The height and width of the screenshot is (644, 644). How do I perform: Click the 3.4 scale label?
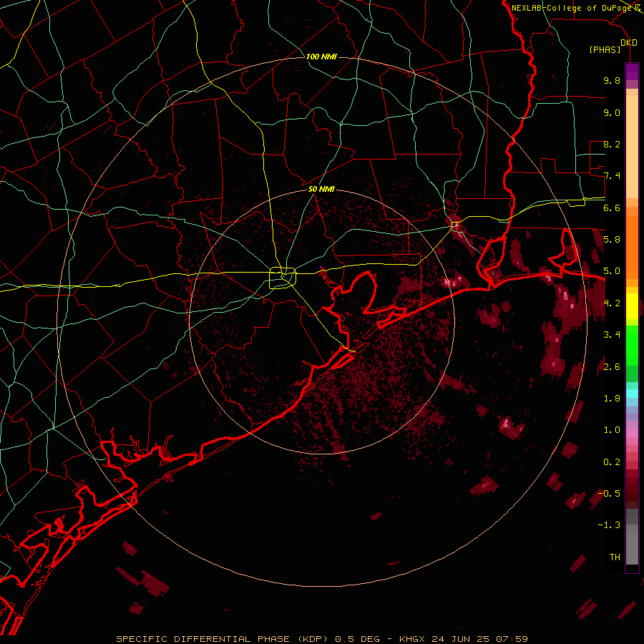(x=612, y=335)
